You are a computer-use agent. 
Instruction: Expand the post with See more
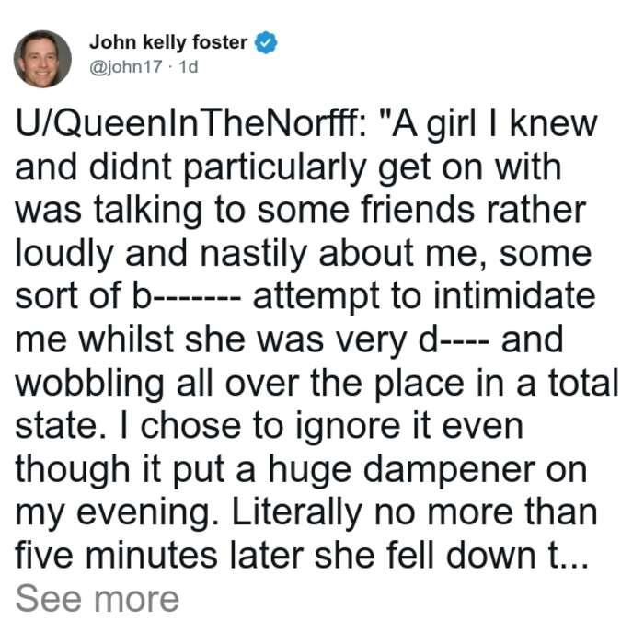point(98,599)
